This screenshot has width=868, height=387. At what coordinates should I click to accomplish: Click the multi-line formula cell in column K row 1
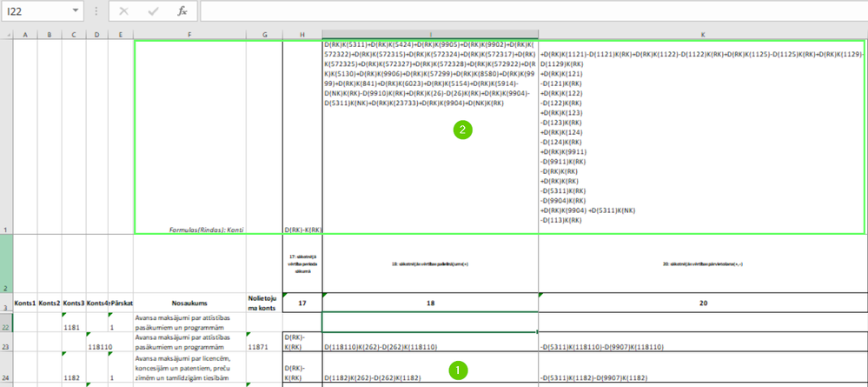pos(703,137)
